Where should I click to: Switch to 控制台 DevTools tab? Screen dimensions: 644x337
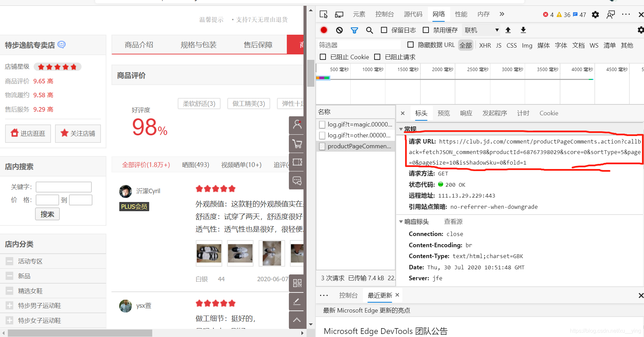point(384,14)
